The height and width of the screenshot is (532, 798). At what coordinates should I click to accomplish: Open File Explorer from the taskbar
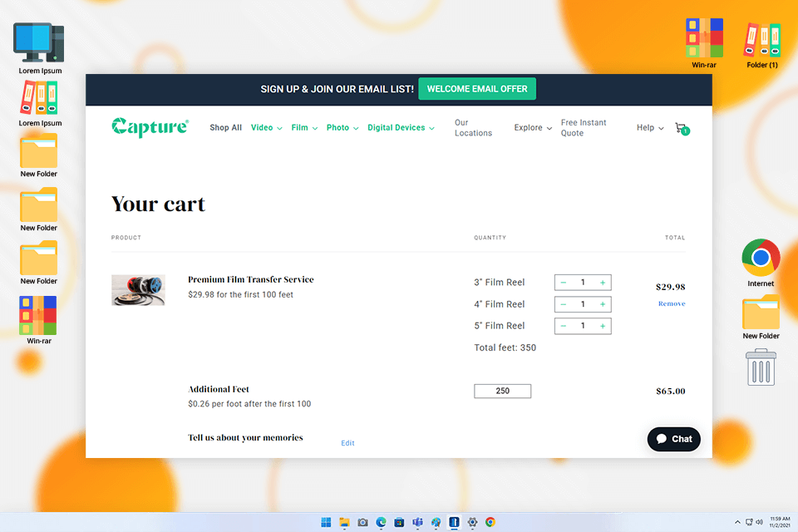tap(344, 522)
